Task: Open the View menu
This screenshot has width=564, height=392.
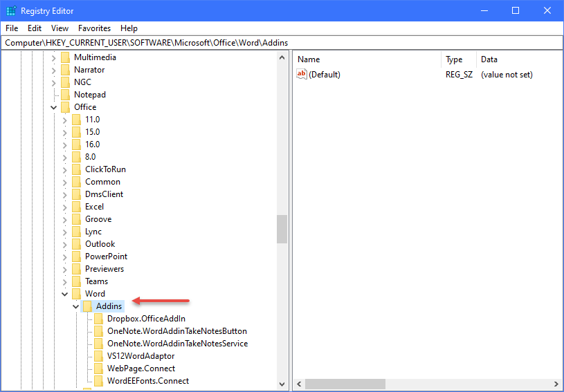Action: coord(60,28)
